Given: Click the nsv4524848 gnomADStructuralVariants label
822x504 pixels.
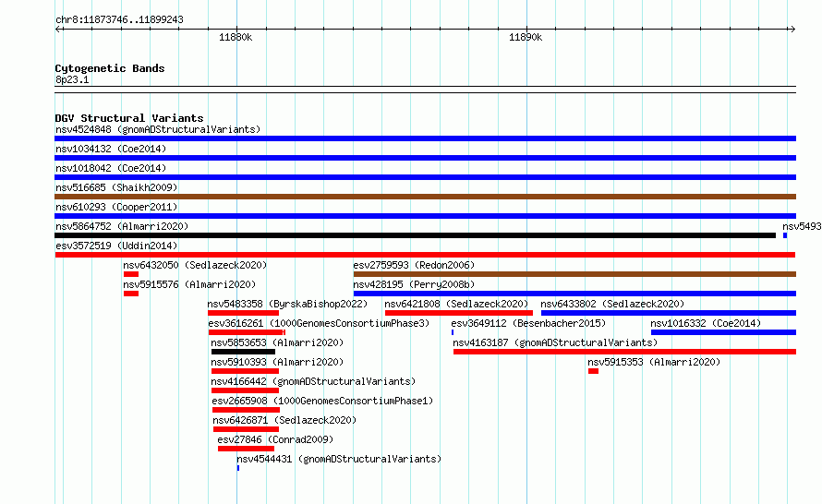Looking at the screenshot, I should pyautogui.click(x=158, y=129).
